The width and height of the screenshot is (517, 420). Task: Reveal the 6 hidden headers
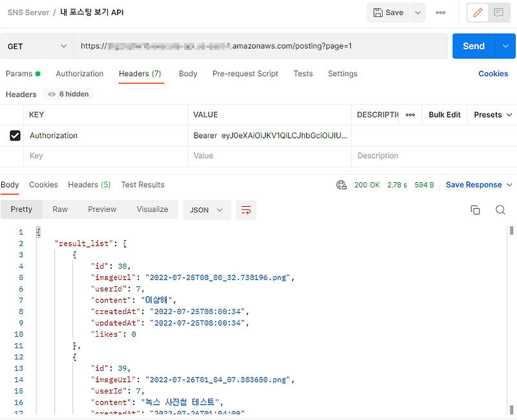(68, 94)
